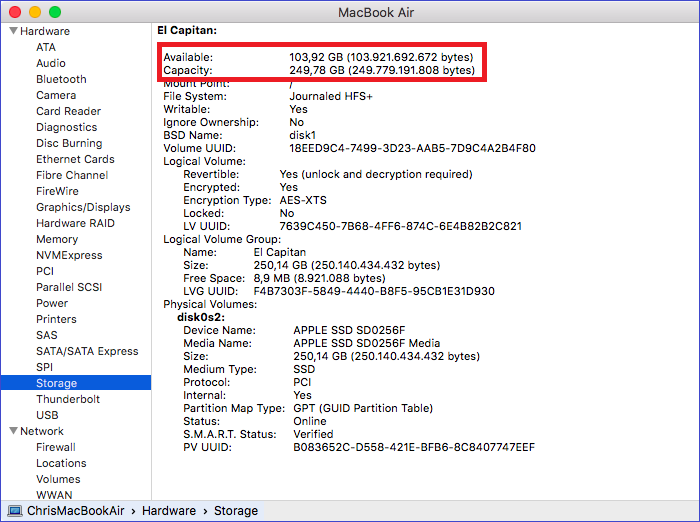Click the Network category label in sidebar
The image size is (700, 522).
[42, 431]
